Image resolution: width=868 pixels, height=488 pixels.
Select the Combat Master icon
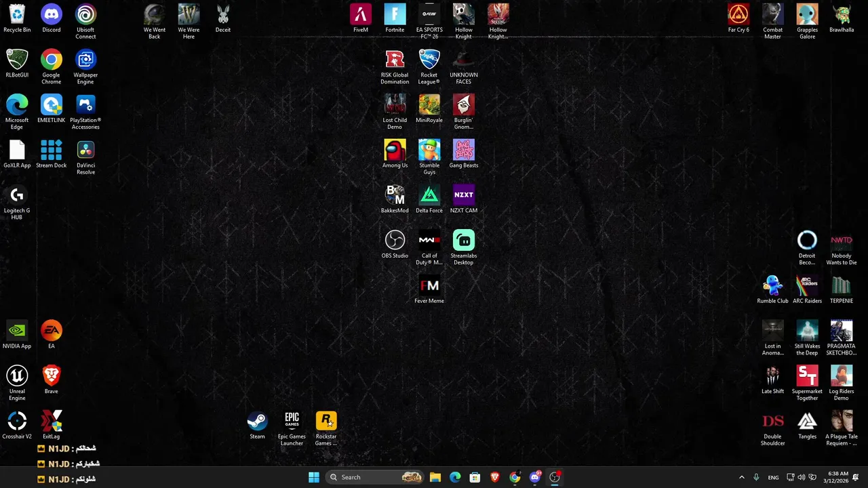click(773, 22)
